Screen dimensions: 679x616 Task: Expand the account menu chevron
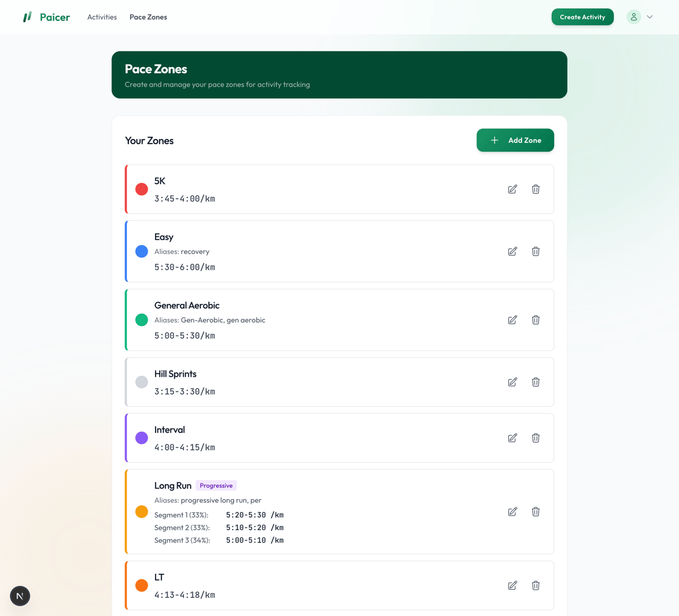tap(650, 17)
